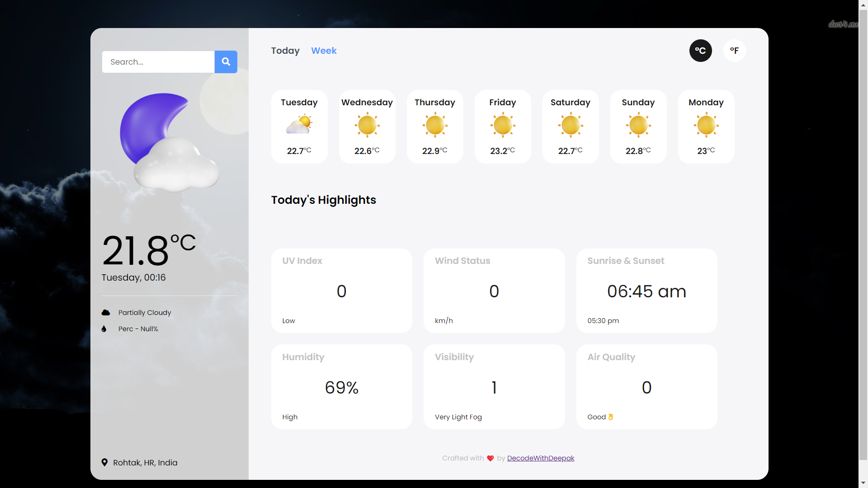Click the Good air quality label
Image resolution: width=868 pixels, height=488 pixels.
(x=596, y=417)
